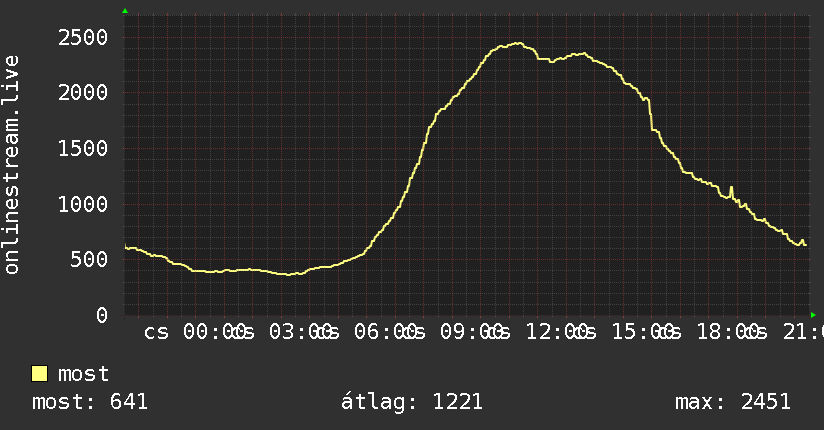This screenshot has height=430, width=824.
Task: Click the 2000 y-axis label
Action: (x=83, y=93)
